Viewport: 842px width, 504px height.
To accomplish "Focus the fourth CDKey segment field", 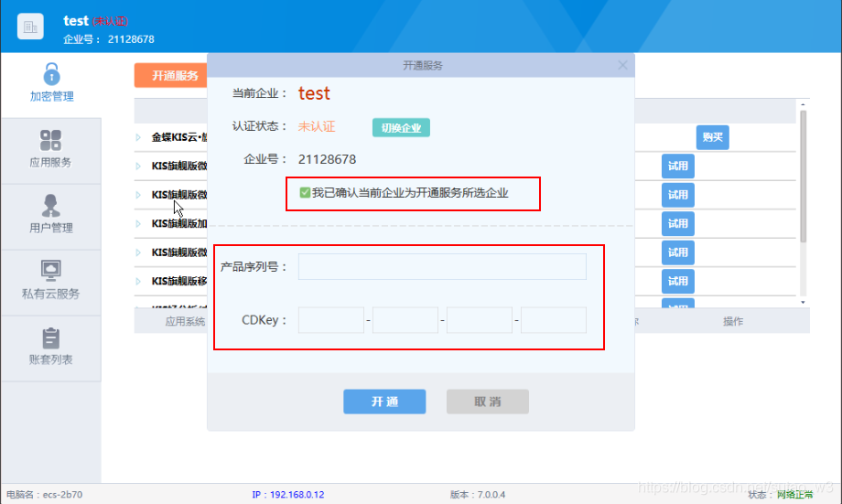I will coord(553,320).
